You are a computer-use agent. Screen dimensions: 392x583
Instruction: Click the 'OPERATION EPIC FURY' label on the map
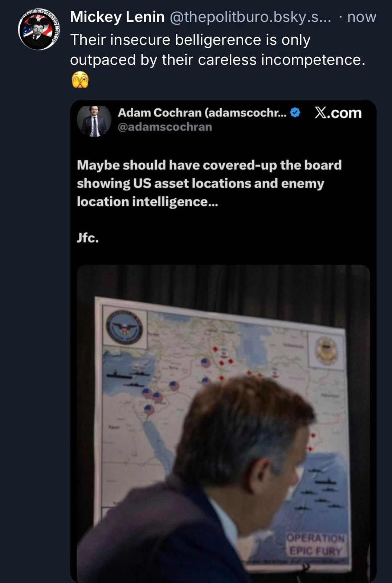(315, 544)
